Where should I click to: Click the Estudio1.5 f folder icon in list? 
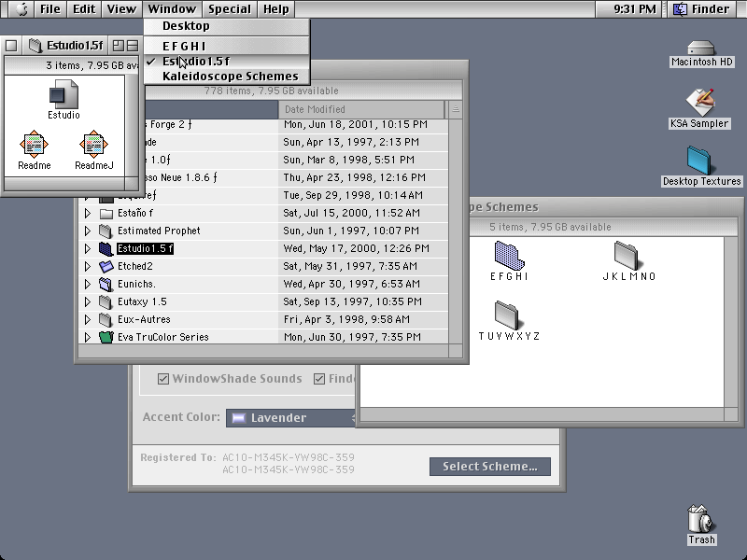106,248
